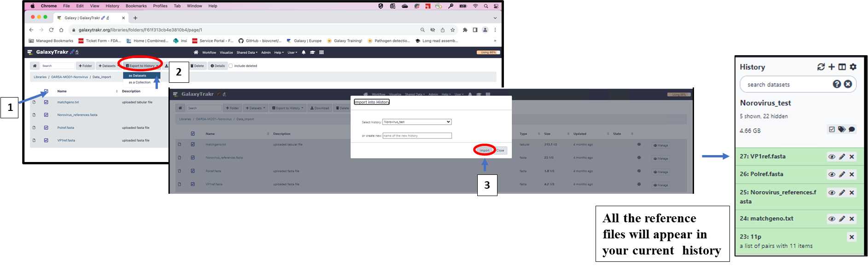The height and width of the screenshot is (266, 868).
Task: Click the share icon in the address bar
Action: tap(443, 30)
